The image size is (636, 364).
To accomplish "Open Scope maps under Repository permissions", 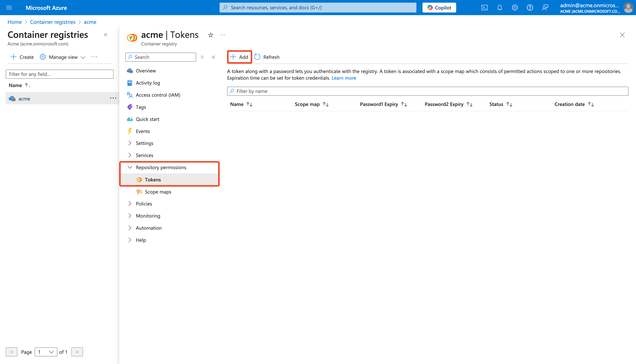I will (x=158, y=192).
